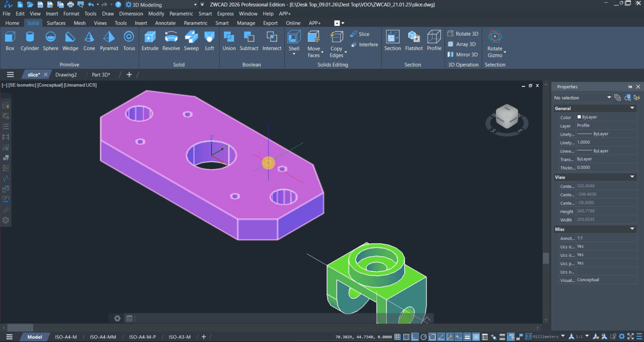Image resolution: width=644 pixels, height=342 pixels.
Task: Open the Dimension menu
Action: [131, 14]
